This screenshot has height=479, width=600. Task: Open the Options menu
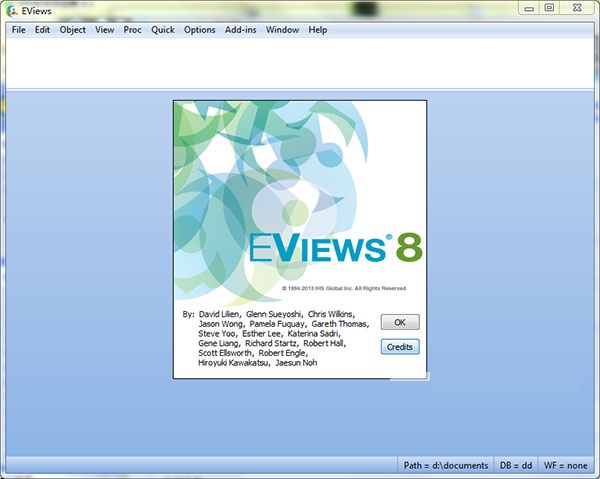click(x=199, y=30)
